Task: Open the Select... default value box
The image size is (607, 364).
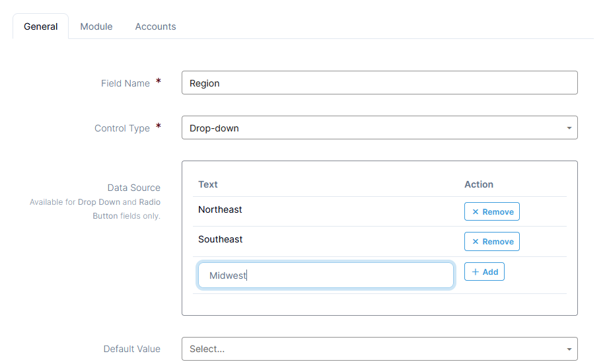Action: point(379,349)
